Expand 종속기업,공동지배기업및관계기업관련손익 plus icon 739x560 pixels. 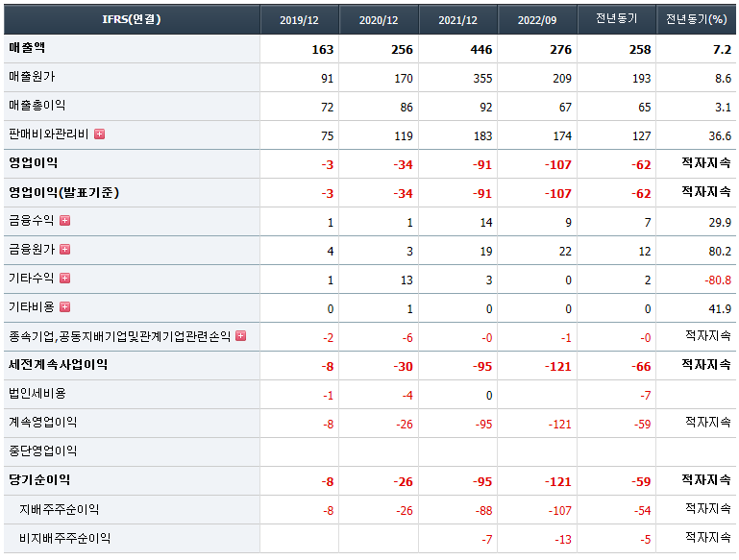click(x=241, y=336)
